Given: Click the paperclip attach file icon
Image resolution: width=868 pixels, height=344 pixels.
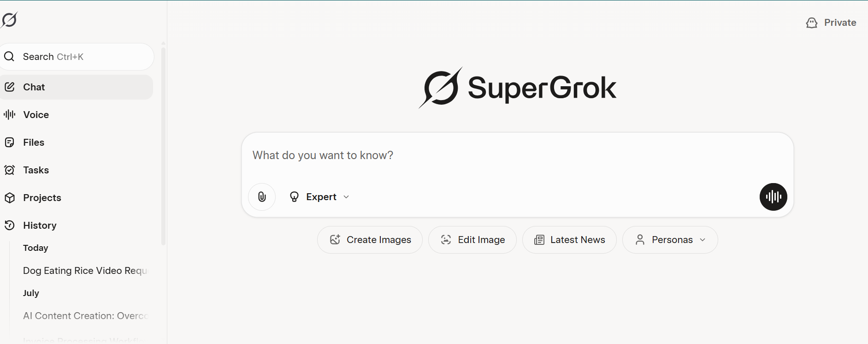Looking at the screenshot, I should 262,197.
